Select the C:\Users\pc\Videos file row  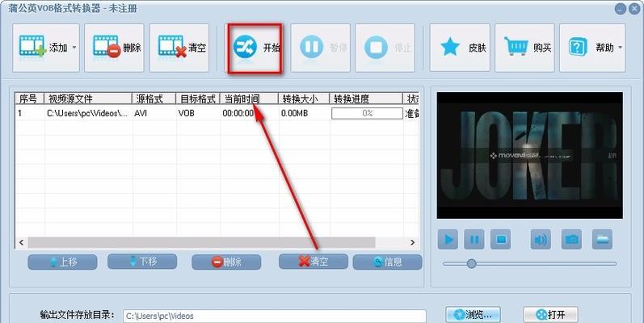click(217, 113)
